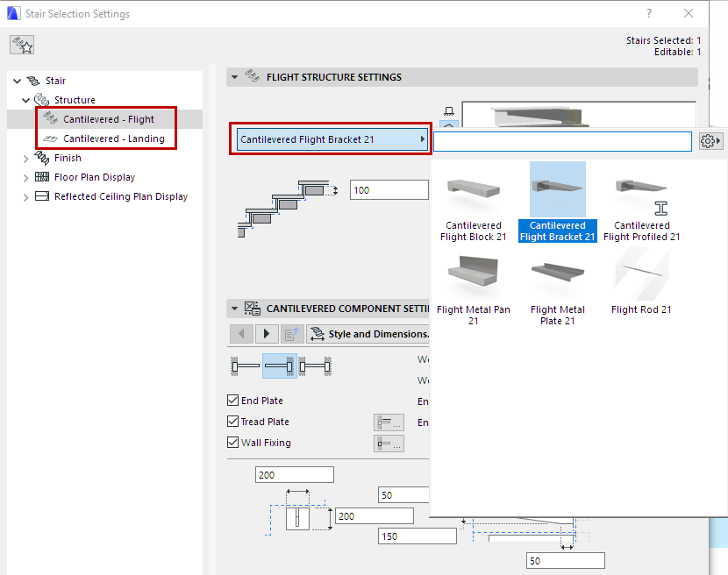Collapse the Structure tree node
The width and height of the screenshot is (728, 575).
26,100
